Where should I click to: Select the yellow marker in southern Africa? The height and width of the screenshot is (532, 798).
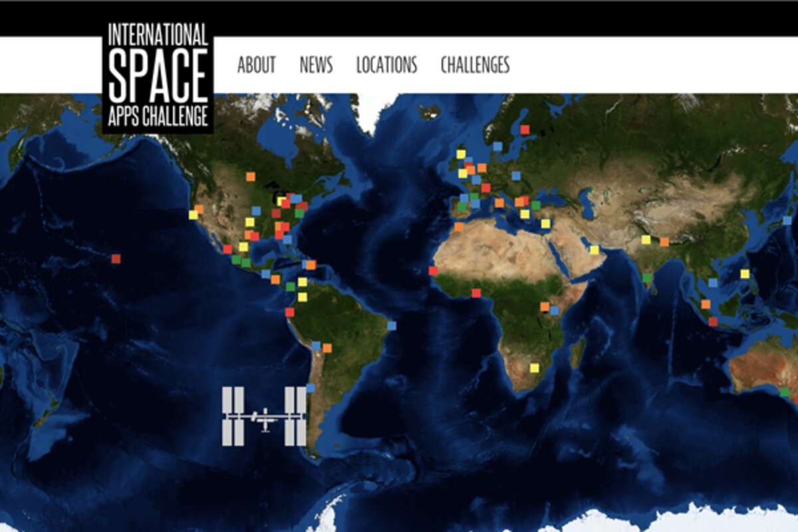[534, 368]
